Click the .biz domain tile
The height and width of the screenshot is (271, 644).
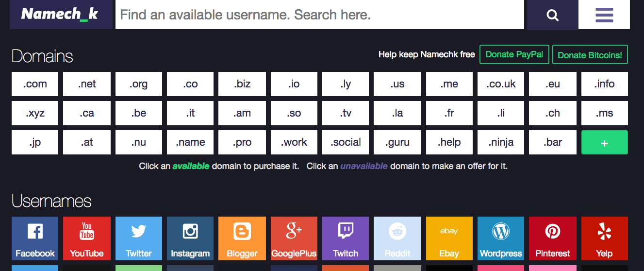tap(242, 84)
